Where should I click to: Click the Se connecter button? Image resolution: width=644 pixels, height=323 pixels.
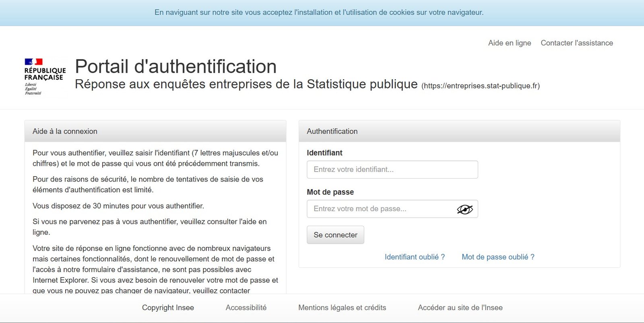335,235
